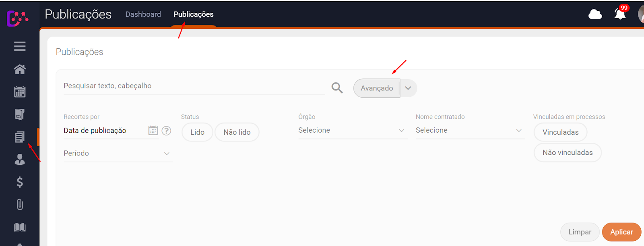The height and width of the screenshot is (246, 644).
Task: Toggle the Vinculadas filter chip
Action: point(560,132)
